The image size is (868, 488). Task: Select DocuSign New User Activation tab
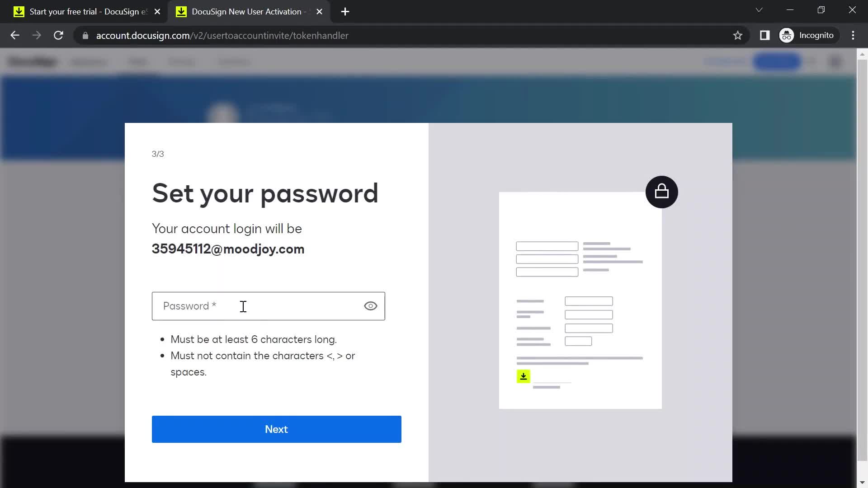[x=248, y=11]
